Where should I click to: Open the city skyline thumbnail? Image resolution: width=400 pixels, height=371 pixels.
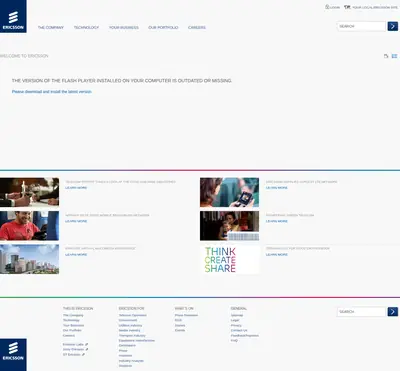click(29, 259)
